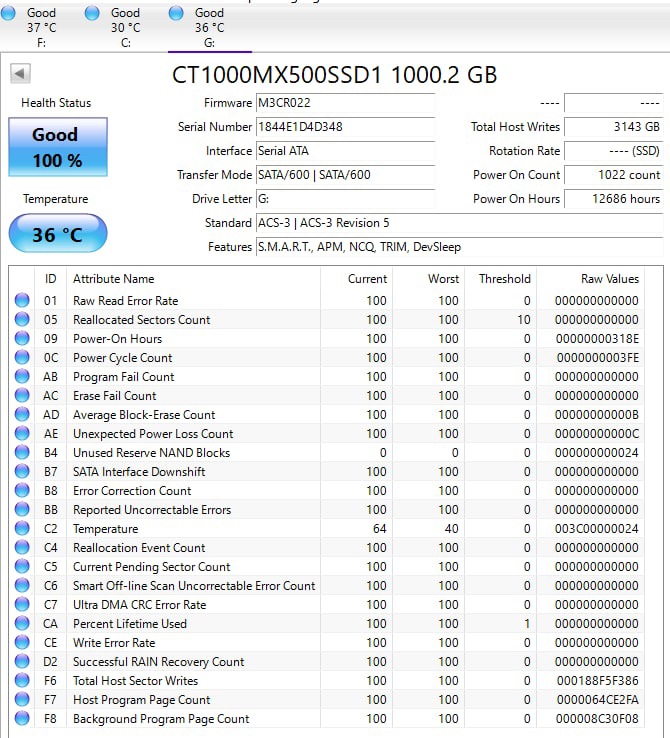The height and width of the screenshot is (738, 670).
Task: Select the Unused Reserve NAND Blocks attribute name
Action: (152, 452)
